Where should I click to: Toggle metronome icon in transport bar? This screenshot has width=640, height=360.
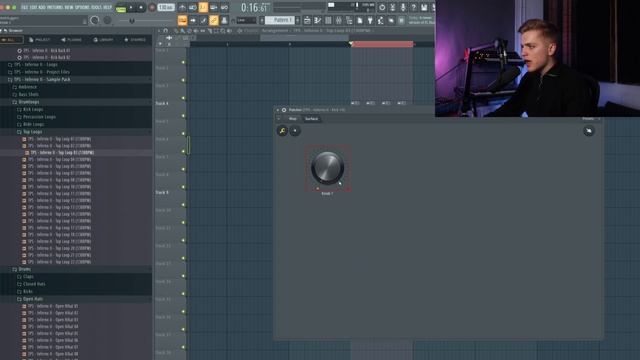182,7
